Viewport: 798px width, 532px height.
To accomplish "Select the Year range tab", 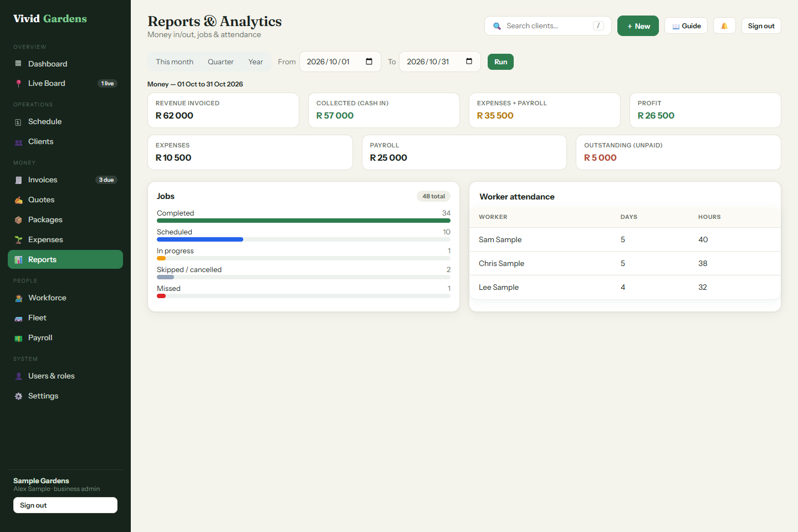I will pyautogui.click(x=255, y=62).
